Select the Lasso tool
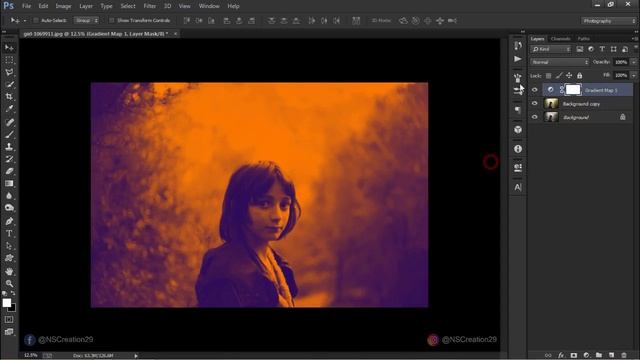Viewport: 640px width, 360px height. coord(9,72)
